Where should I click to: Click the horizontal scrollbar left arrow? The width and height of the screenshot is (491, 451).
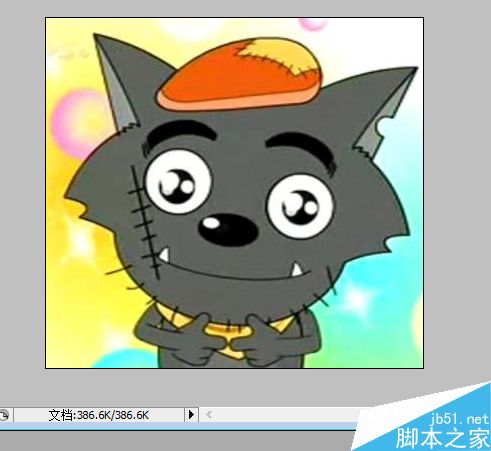pyautogui.click(x=209, y=415)
